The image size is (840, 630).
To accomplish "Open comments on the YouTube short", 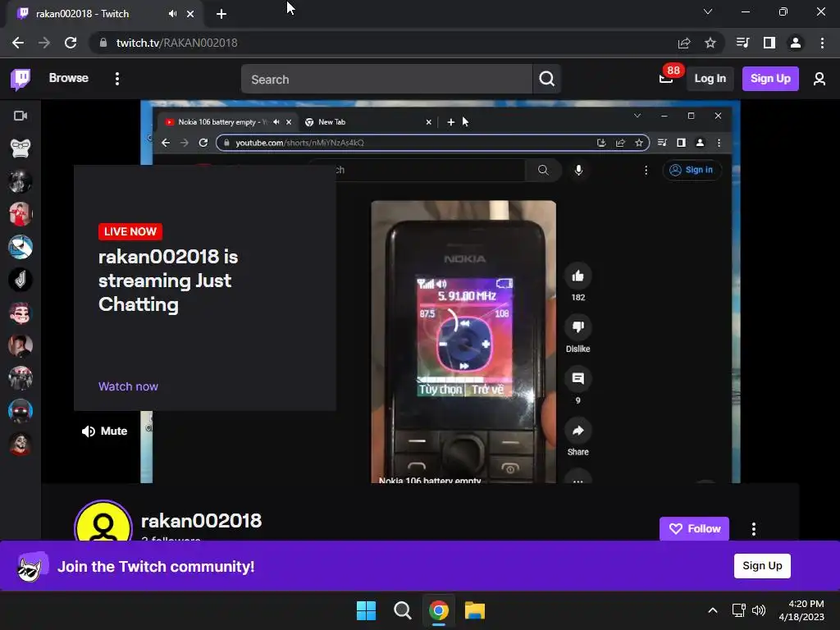I will [577, 379].
